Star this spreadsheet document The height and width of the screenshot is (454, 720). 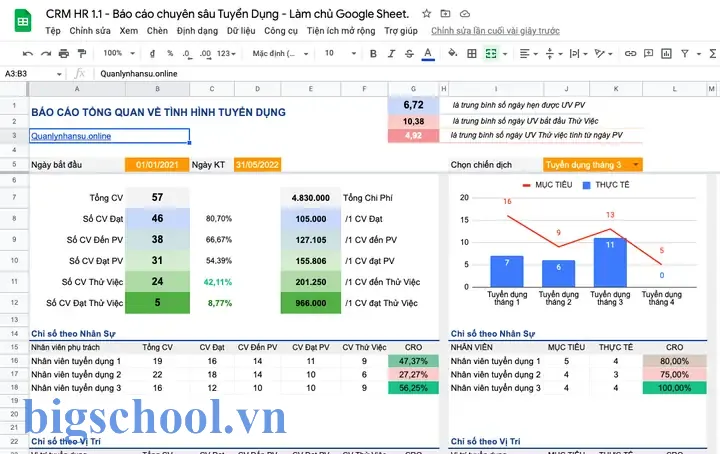click(427, 14)
